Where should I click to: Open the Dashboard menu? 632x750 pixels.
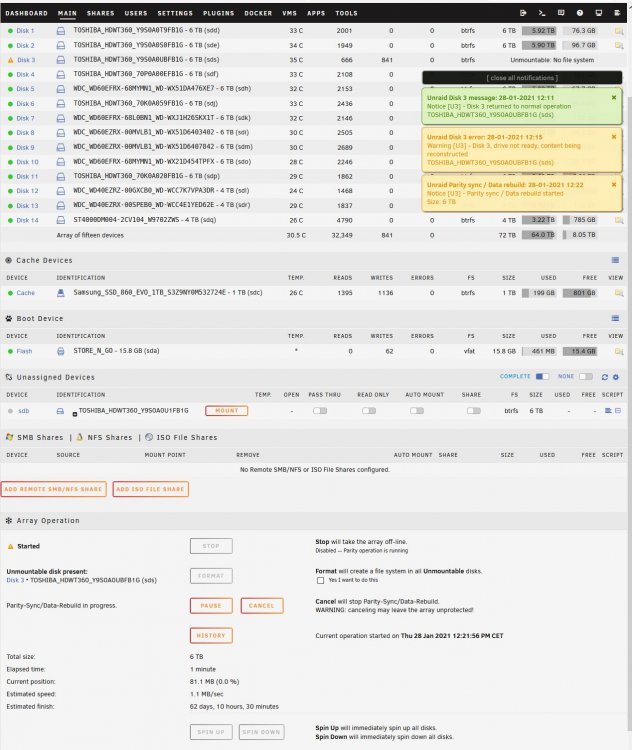point(27,13)
